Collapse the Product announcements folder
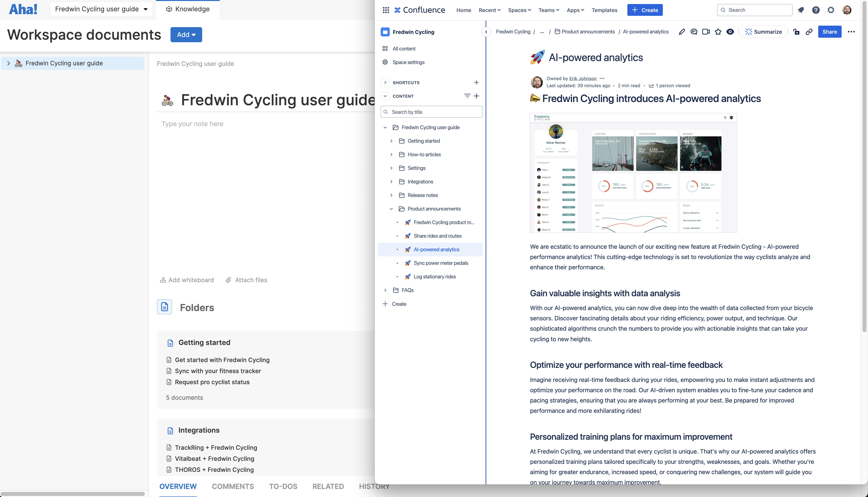 tap(392, 209)
